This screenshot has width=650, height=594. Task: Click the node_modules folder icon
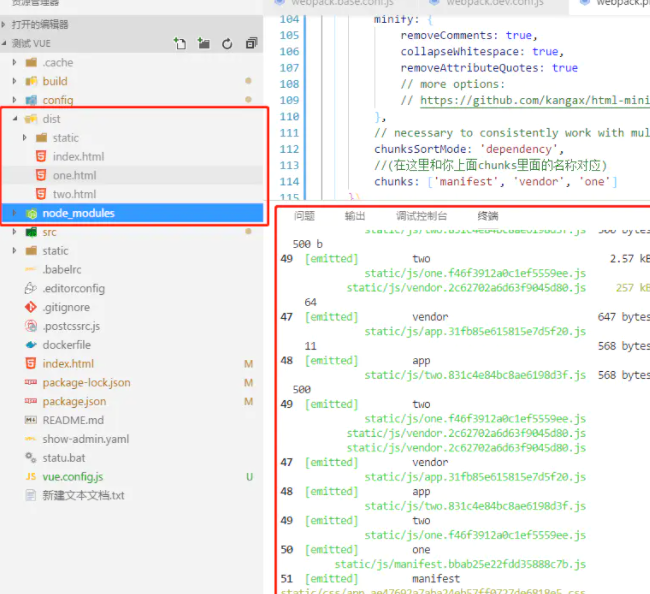click(x=31, y=213)
